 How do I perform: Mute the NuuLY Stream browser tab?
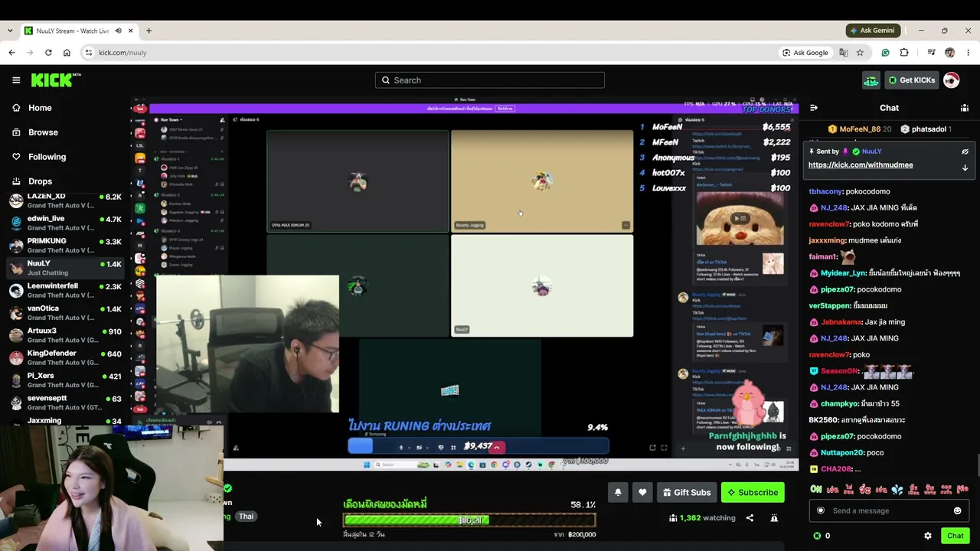[118, 31]
